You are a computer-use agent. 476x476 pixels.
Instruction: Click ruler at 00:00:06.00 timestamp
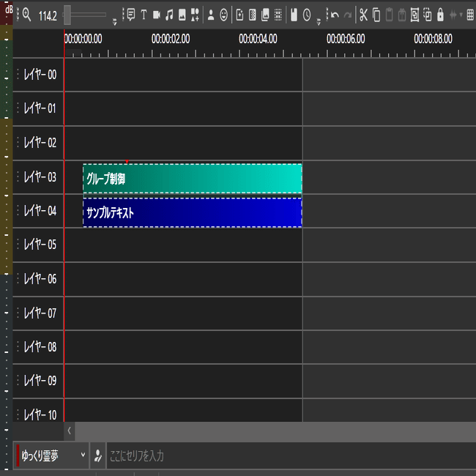tap(346, 39)
